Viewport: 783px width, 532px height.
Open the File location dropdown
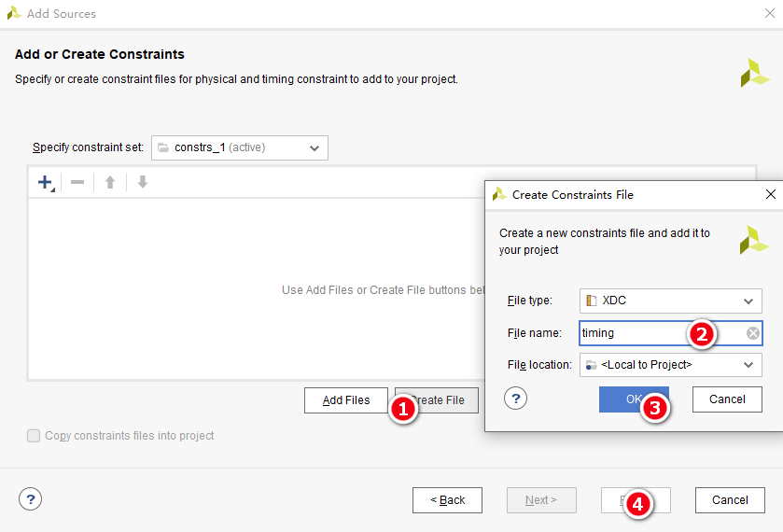click(x=671, y=365)
